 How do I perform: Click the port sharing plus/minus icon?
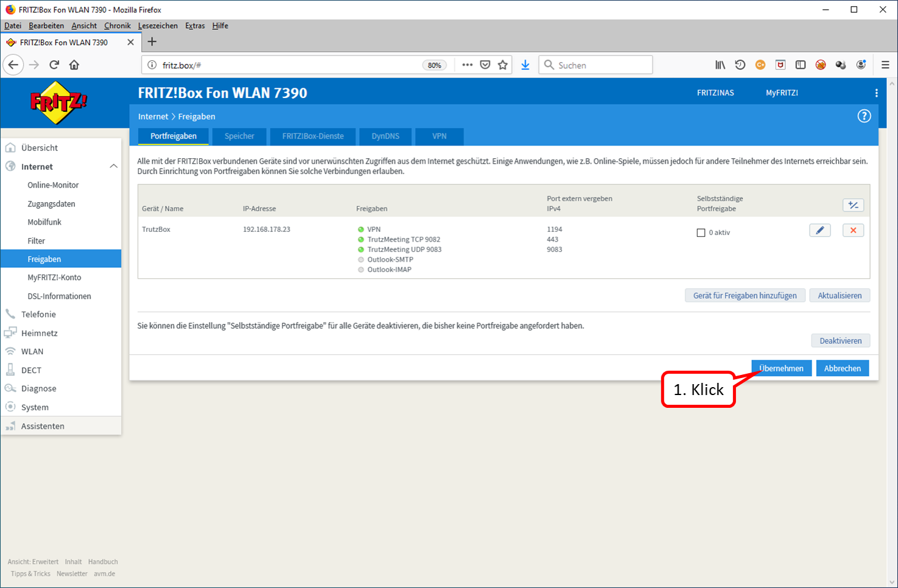tap(853, 205)
